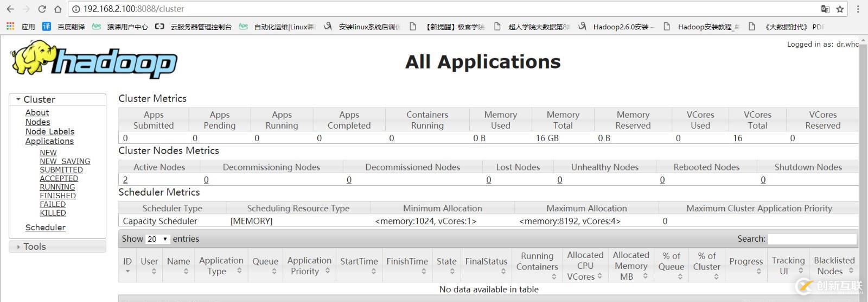Sort table by % of Queue column
The width and height of the screenshot is (868, 302).
click(671, 266)
